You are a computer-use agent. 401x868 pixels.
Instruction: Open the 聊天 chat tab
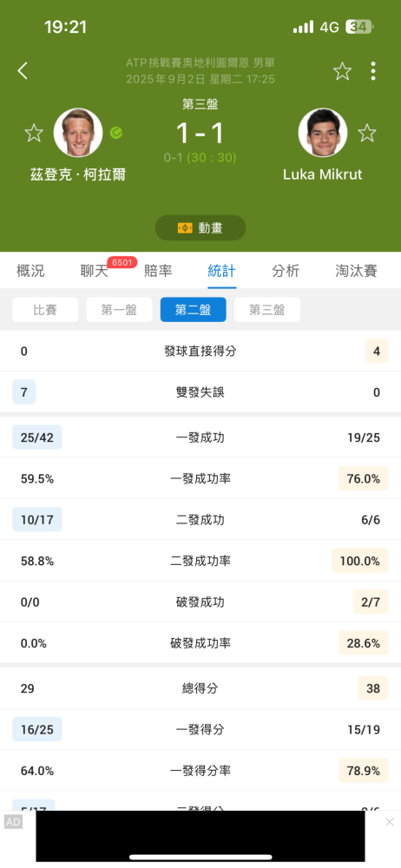pyautogui.click(x=94, y=271)
